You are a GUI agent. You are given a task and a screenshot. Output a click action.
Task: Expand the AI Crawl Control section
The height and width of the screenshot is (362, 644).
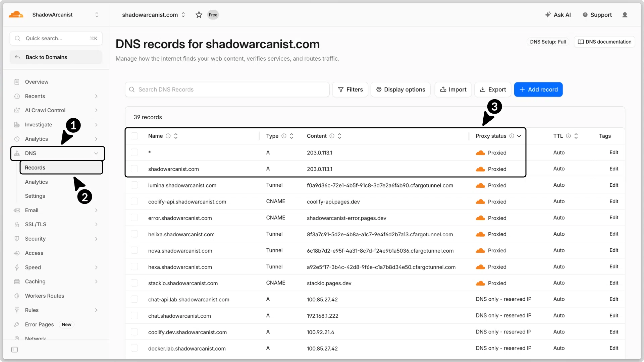pos(96,110)
